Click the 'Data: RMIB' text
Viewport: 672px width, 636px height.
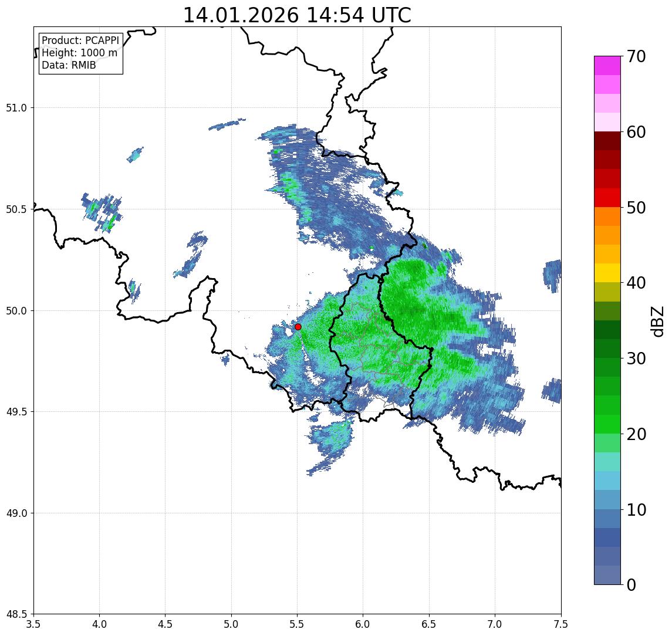click(69, 65)
